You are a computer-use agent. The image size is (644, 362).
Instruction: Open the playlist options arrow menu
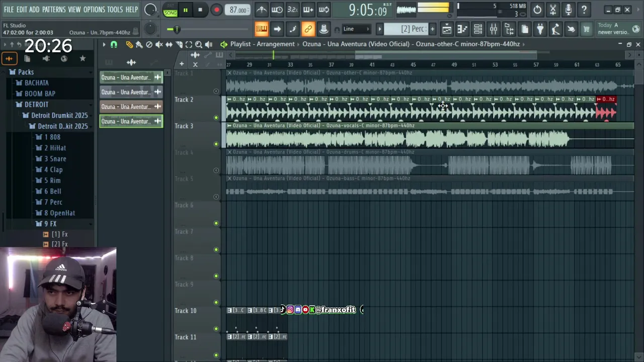coord(104,44)
